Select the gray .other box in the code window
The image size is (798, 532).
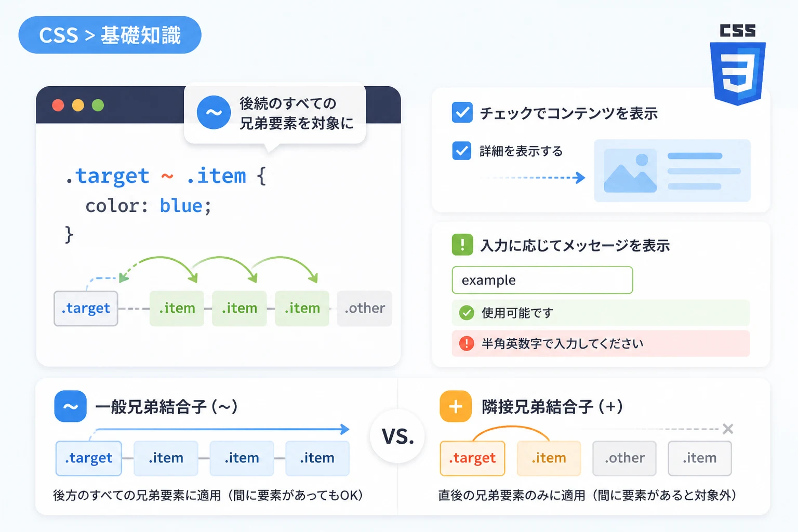coord(365,309)
